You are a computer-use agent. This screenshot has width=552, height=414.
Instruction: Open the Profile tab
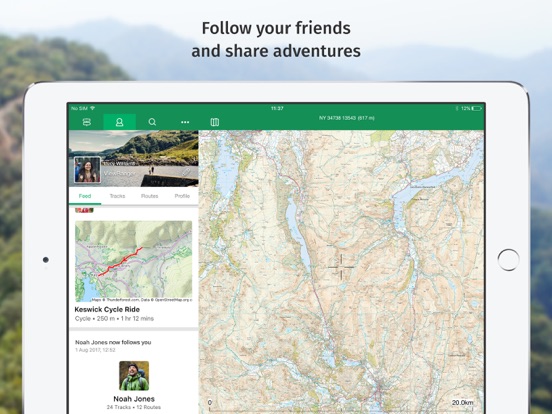coord(182,196)
